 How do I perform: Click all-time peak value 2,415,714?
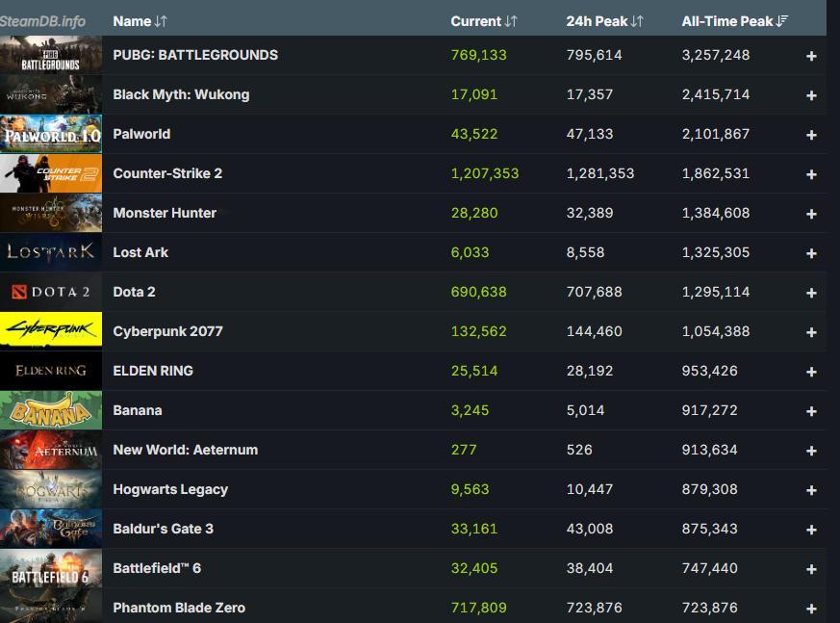pyautogui.click(x=716, y=95)
